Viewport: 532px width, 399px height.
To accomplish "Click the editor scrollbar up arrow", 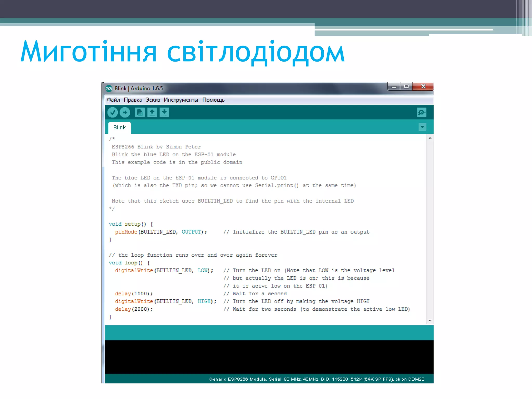I will tap(430, 138).
